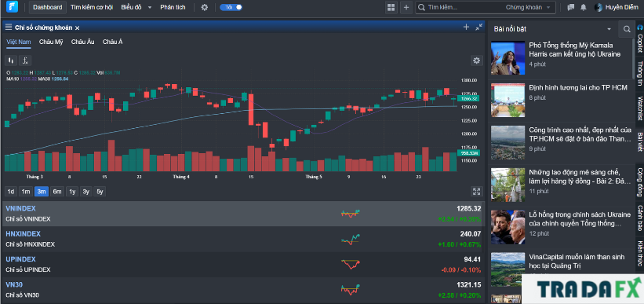Image resolution: width=644 pixels, height=304 pixels.
Task: Open the Copilot sidebar tab
Action: [639, 39]
